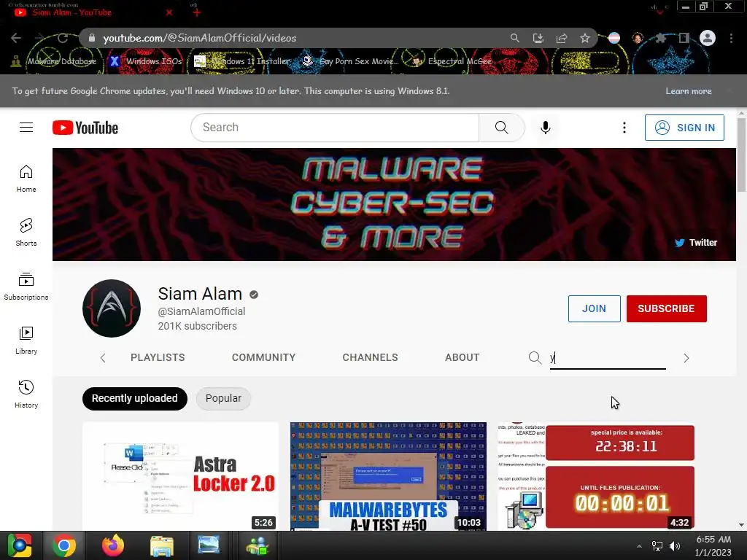This screenshot has height=560, width=747.
Task: Open Chrome extensions puzzle icon
Action: [660, 38]
